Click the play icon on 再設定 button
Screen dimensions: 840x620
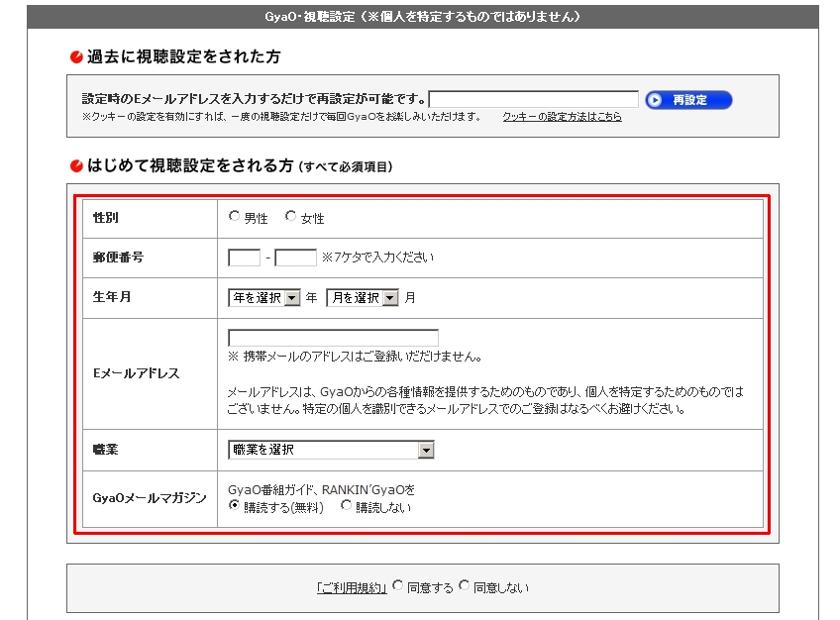(x=655, y=100)
